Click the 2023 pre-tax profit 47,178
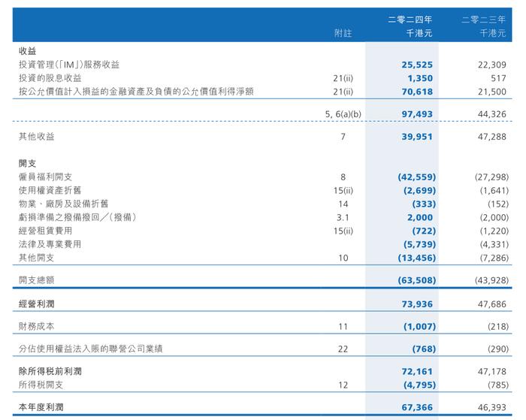Viewport: 526px width, 420px height. (491, 371)
